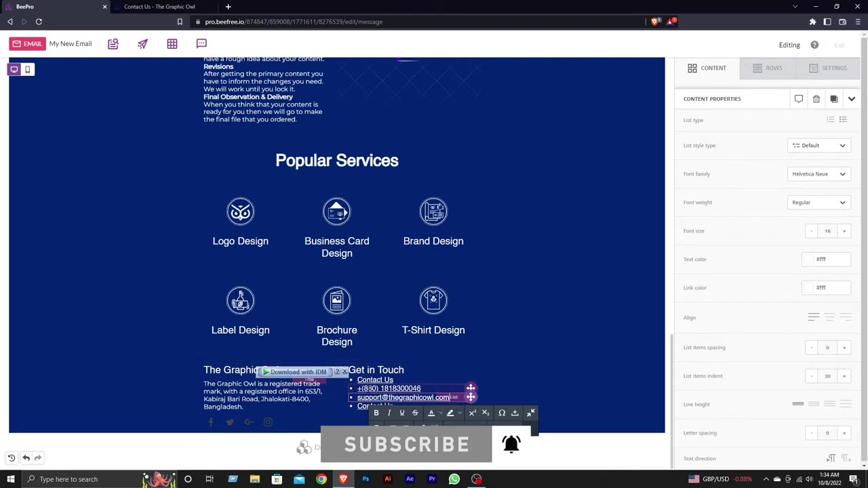The height and width of the screenshot is (488, 868).
Task: Click the Contact Us link under Get in Touch
Action: pyautogui.click(x=375, y=380)
